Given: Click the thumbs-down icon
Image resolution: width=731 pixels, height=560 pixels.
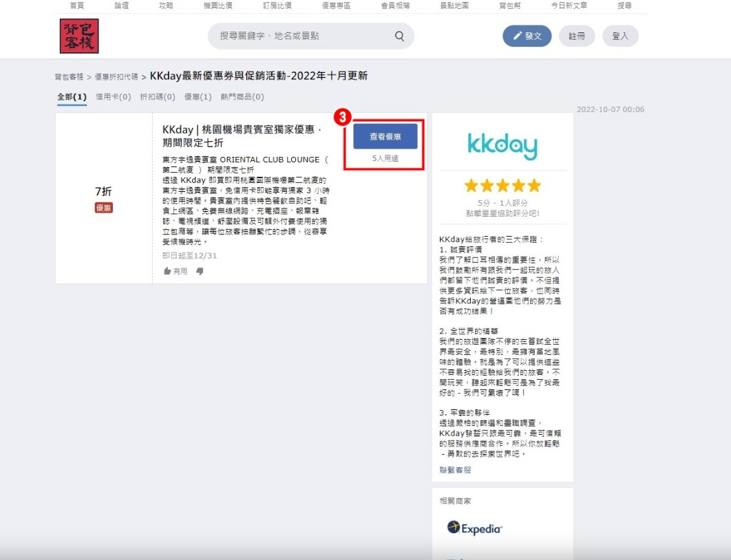Looking at the screenshot, I should 200,271.
